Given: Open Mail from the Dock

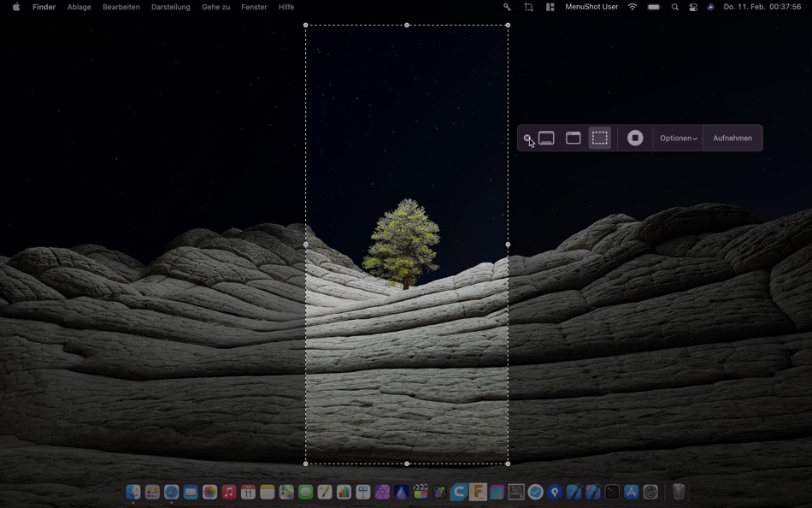Looking at the screenshot, I should pyautogui.click(x=191, y=492).
